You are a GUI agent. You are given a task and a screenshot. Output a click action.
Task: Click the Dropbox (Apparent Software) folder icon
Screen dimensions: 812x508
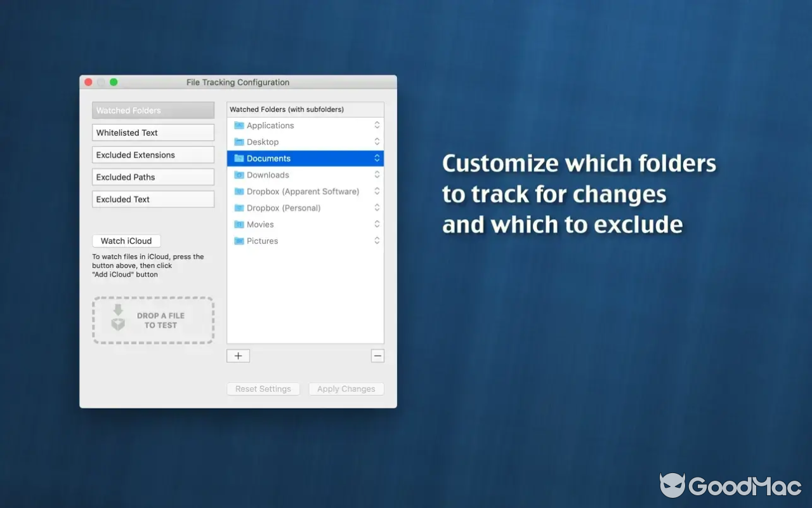tap(239, 191)
